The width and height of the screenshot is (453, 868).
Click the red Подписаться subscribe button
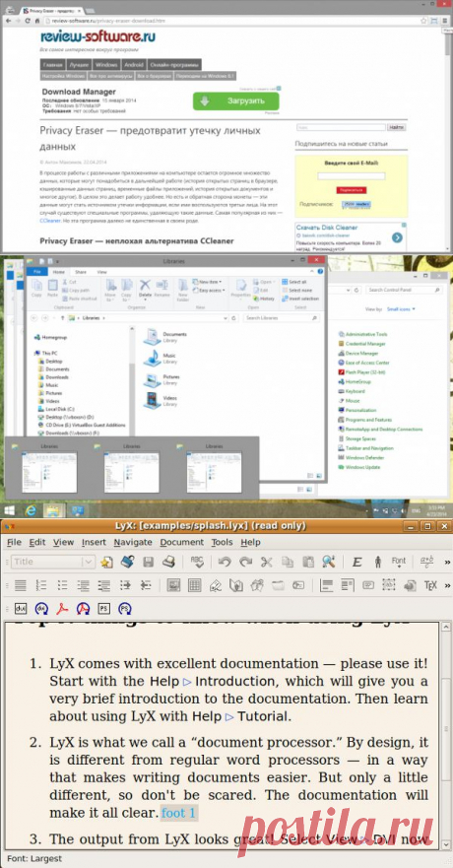(352, 190)
